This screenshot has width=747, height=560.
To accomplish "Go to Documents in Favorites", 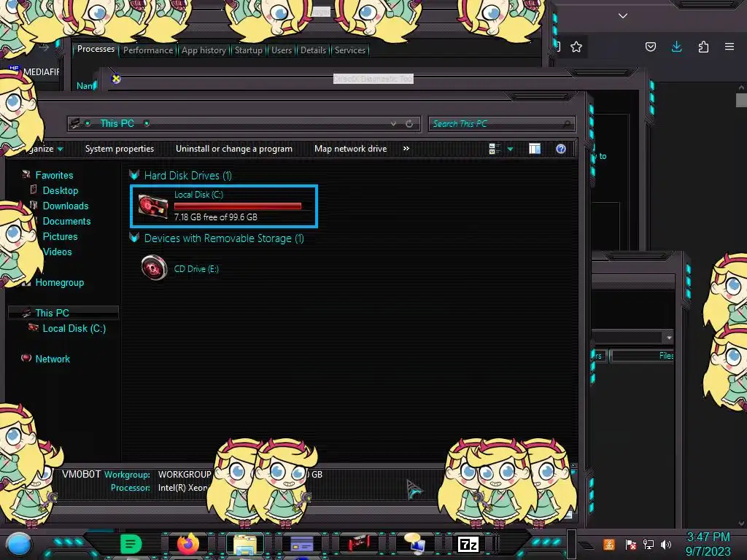I will tap(66, 221).
